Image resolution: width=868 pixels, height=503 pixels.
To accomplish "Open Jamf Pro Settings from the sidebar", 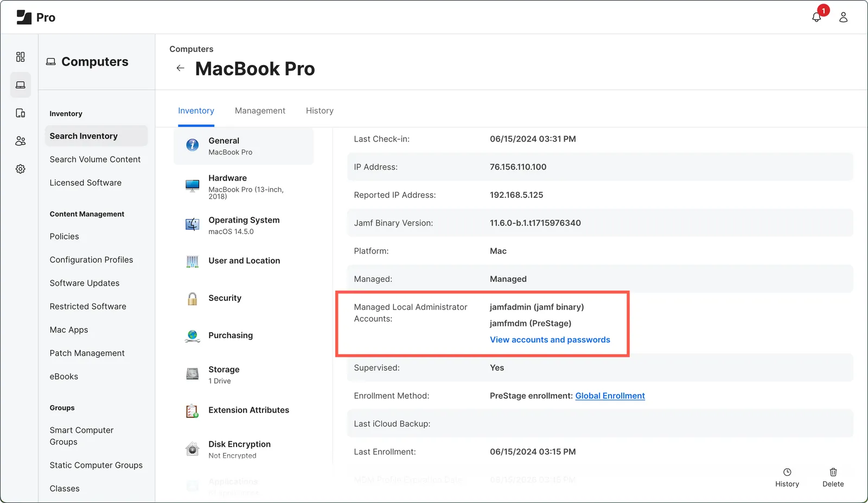I will [20, 169].
